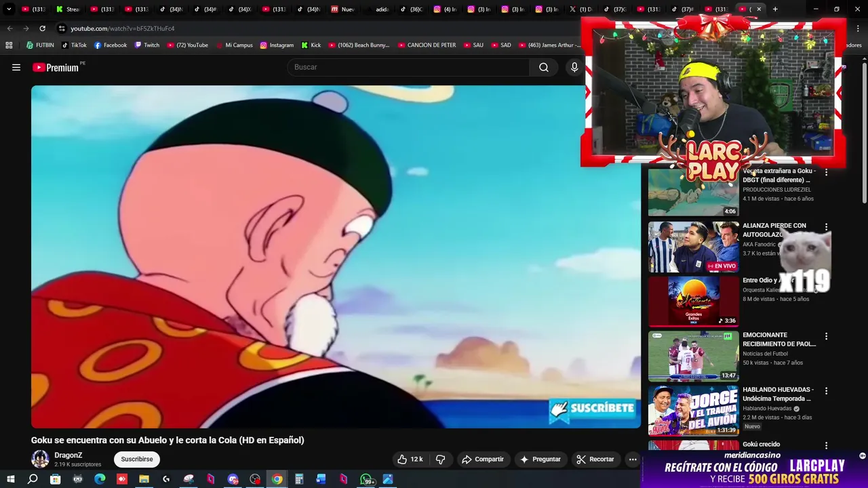Open options for the HABLANDO HUEVADAS video
This screenshot has height=488, width=868.
(826, 391)
